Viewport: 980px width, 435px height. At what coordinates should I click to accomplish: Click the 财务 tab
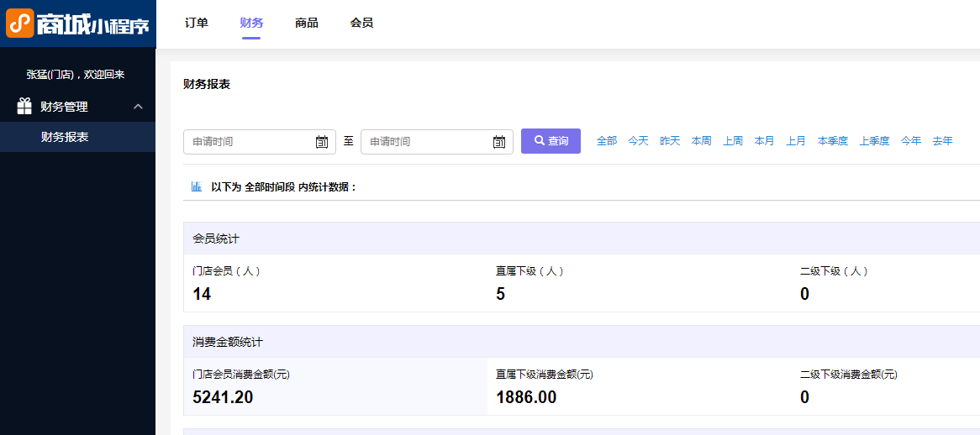tap(251, 23)
